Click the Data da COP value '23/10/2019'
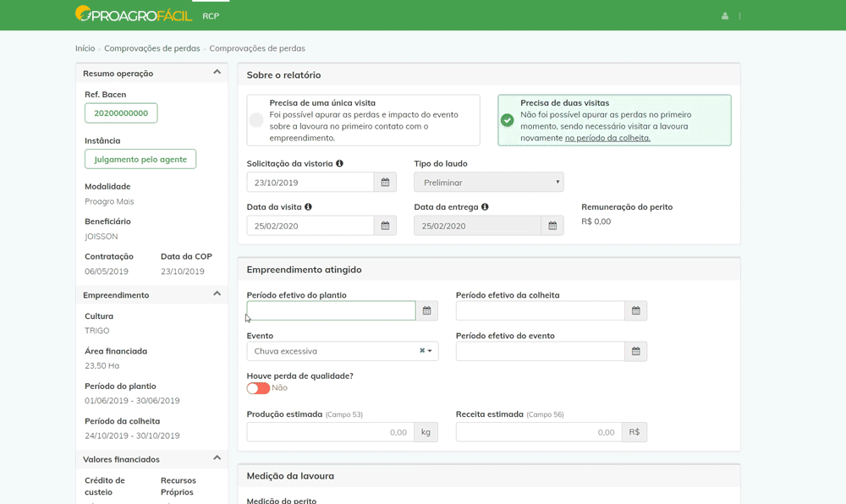The width and height of the screenshot is (846, 504). [183, 271]
